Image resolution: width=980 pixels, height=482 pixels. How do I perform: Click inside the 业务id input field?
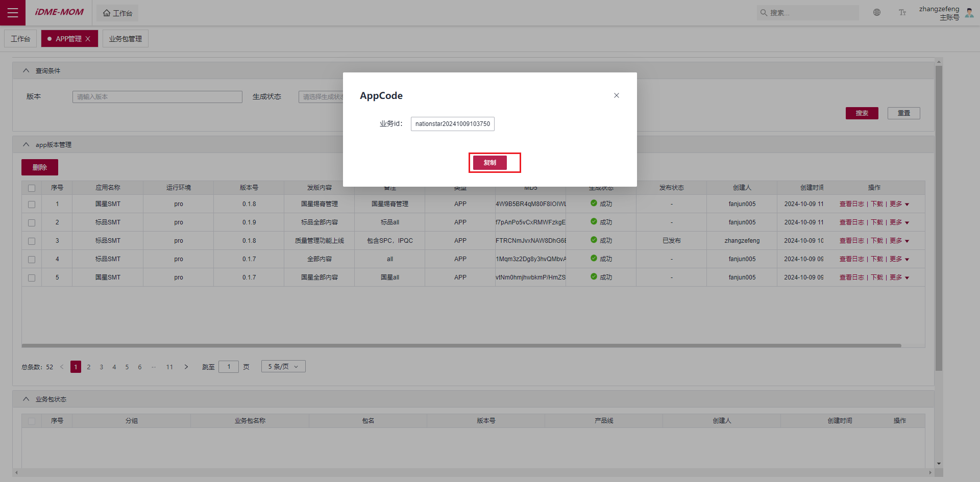coord(452,123)
